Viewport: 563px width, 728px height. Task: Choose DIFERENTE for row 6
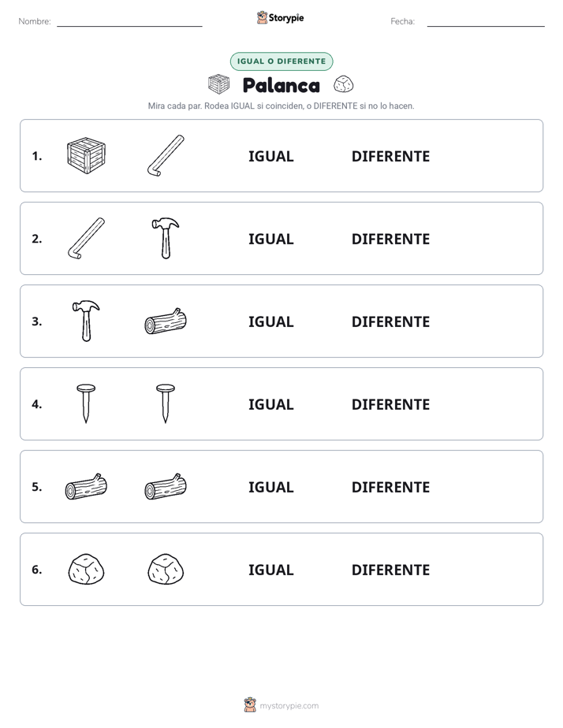(x=390, y=570)
